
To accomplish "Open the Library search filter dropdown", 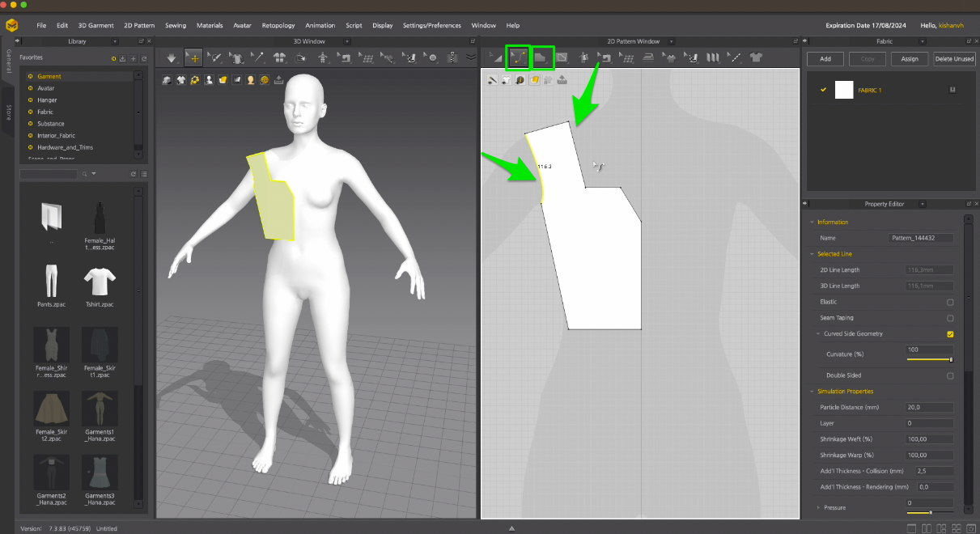I will pos(94,174).
